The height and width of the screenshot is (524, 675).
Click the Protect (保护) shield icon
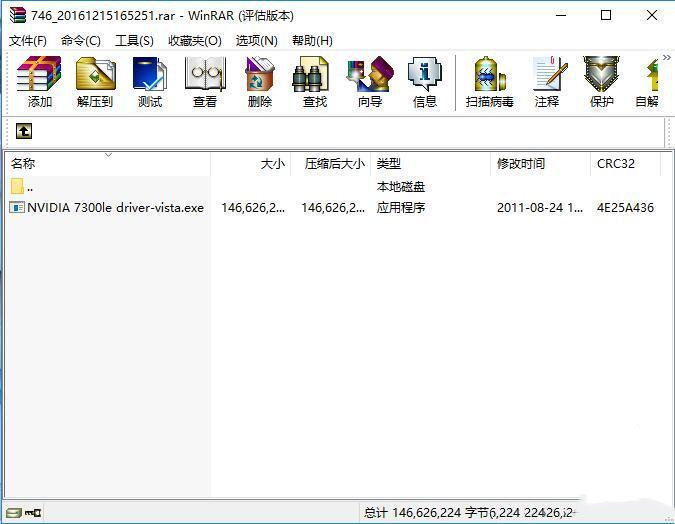tap(601, 82)
